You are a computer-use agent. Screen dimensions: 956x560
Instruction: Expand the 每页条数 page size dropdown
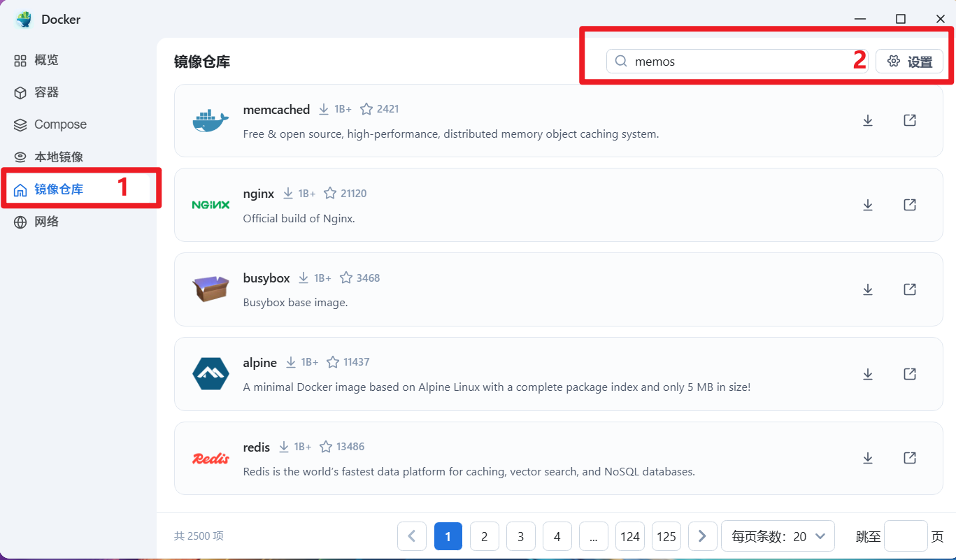pyautogui.click(x=778, y=536)
